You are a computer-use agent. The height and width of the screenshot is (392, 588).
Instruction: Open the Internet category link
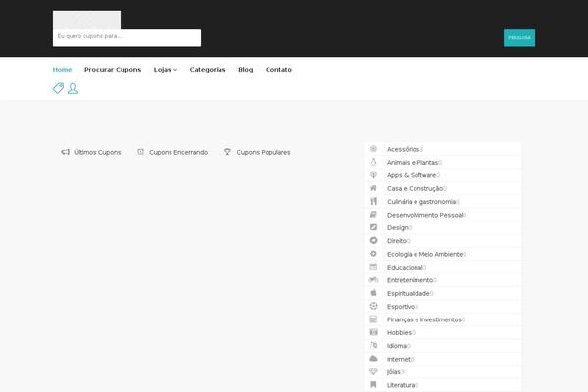pos(399,359)
